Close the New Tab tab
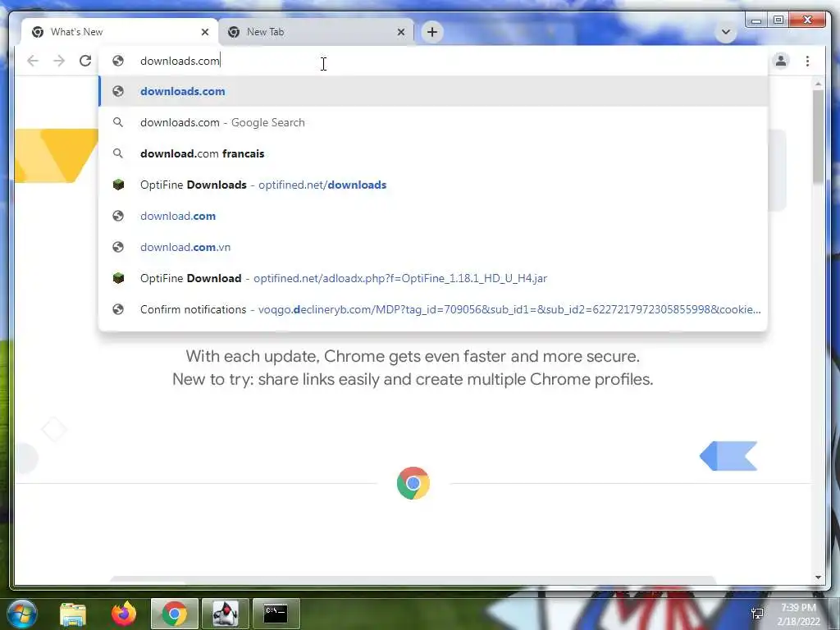 click(400, 32)
